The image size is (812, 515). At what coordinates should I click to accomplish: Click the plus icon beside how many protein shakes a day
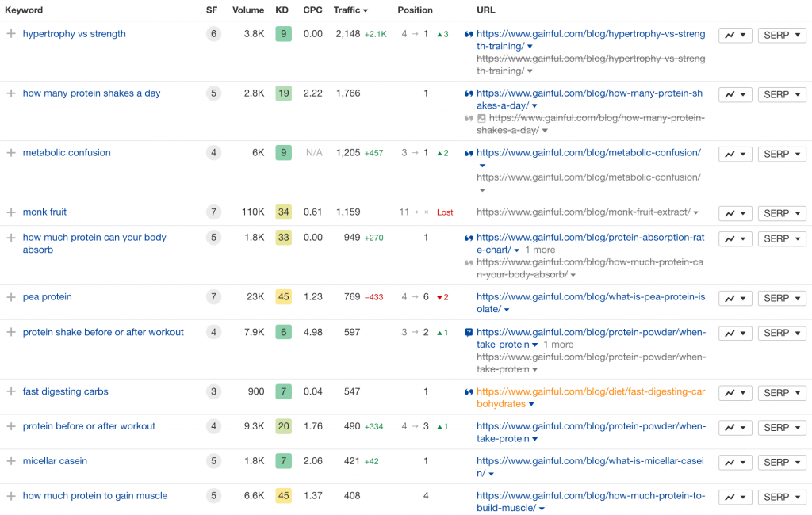(x=11, y=93)
